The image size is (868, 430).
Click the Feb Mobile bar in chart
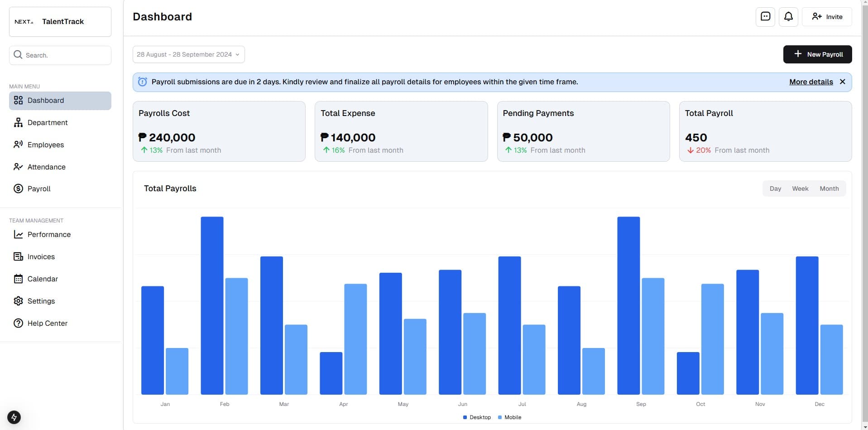[236, 336]
